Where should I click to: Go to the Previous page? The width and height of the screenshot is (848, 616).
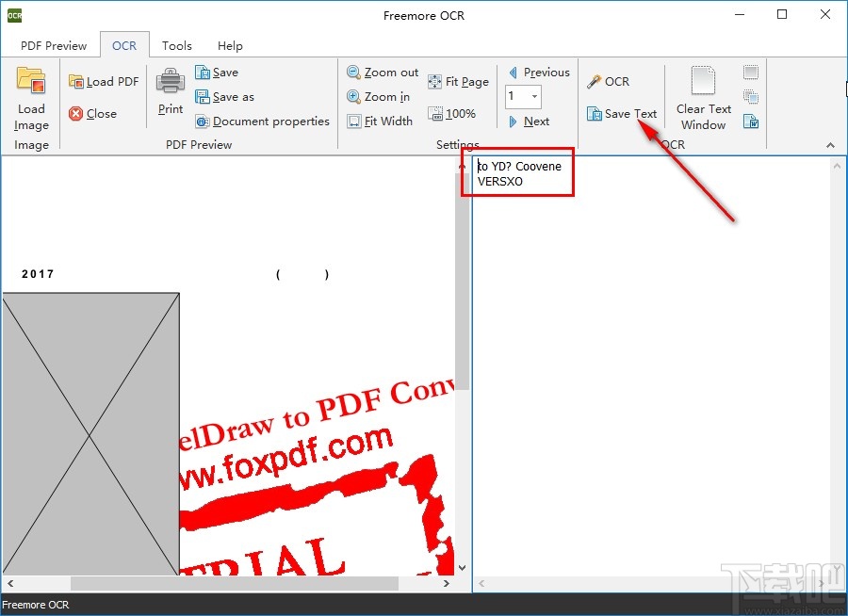point(539,72)
